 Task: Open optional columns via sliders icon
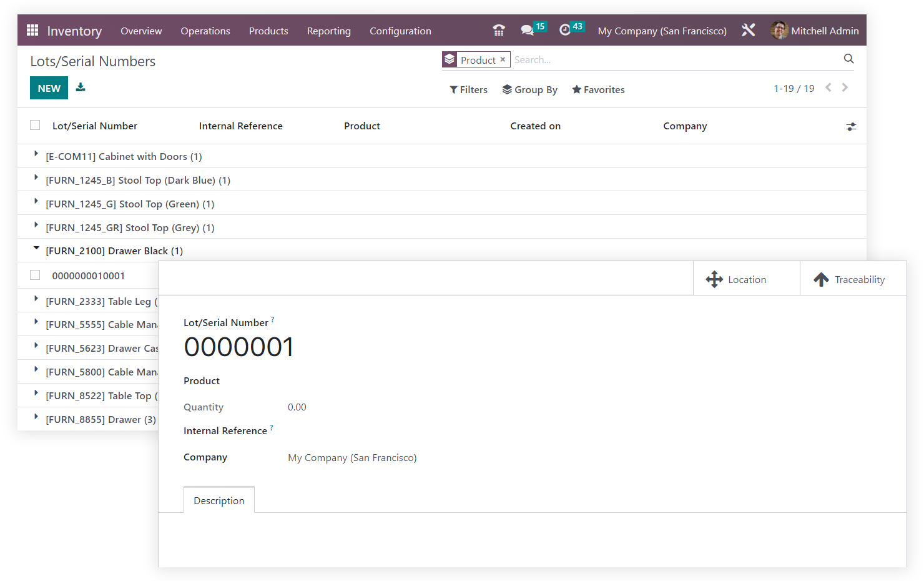(851, 126)
